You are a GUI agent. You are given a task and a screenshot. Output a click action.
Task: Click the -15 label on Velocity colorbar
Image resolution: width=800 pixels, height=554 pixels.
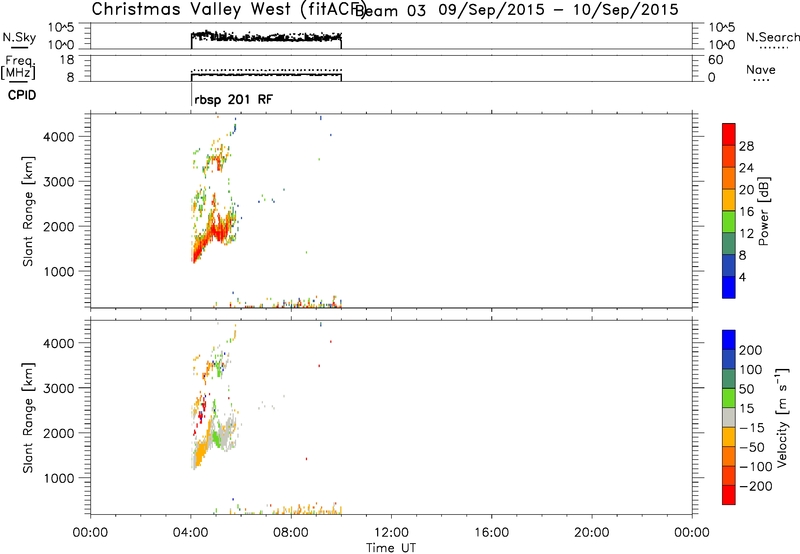tap(752, 427)
